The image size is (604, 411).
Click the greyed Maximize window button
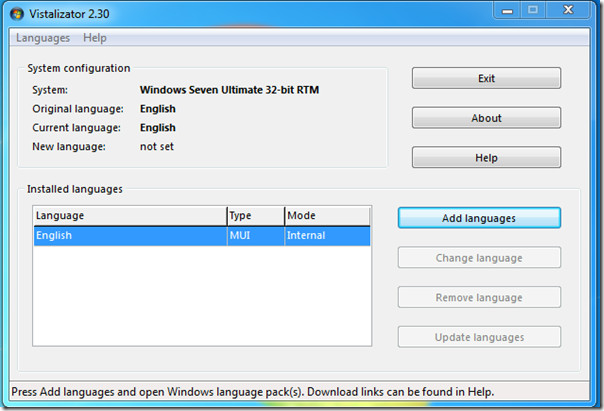tap(533, 10)
